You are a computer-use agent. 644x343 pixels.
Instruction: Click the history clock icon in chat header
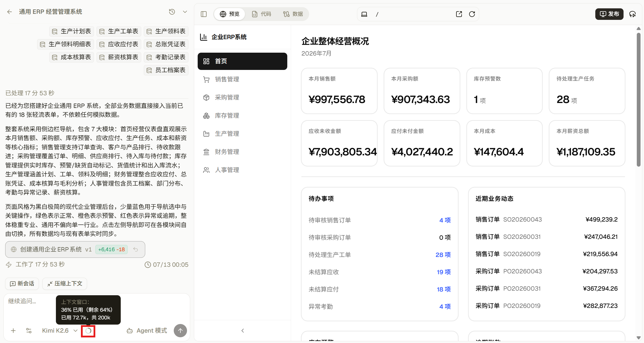[x=172, y=12]
